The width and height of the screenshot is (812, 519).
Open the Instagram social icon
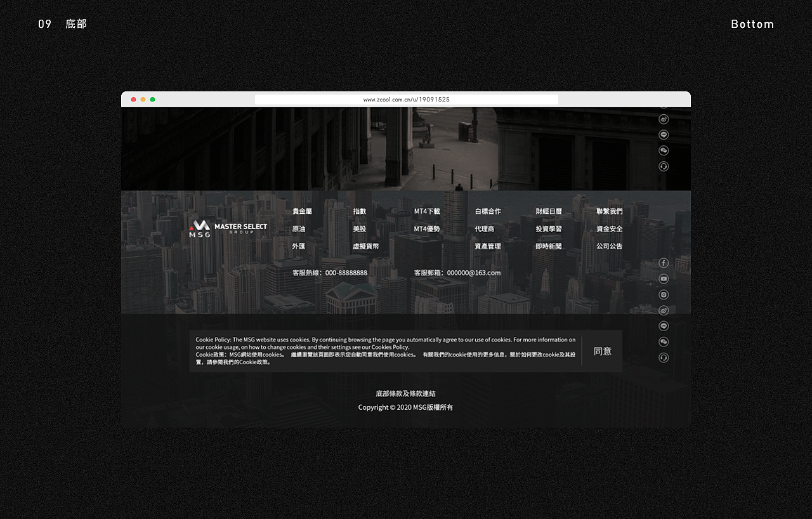664,294
